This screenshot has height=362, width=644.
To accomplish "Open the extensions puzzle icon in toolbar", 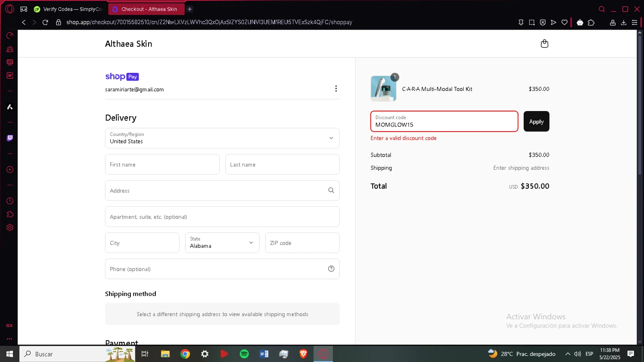I will (x=591, y=22).
